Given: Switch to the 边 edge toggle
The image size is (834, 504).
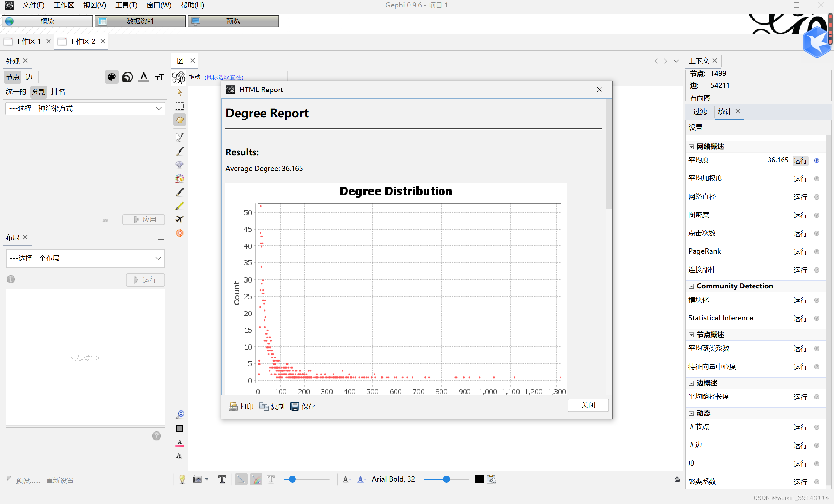Looking at the screenshot, I should pos(29,77).
